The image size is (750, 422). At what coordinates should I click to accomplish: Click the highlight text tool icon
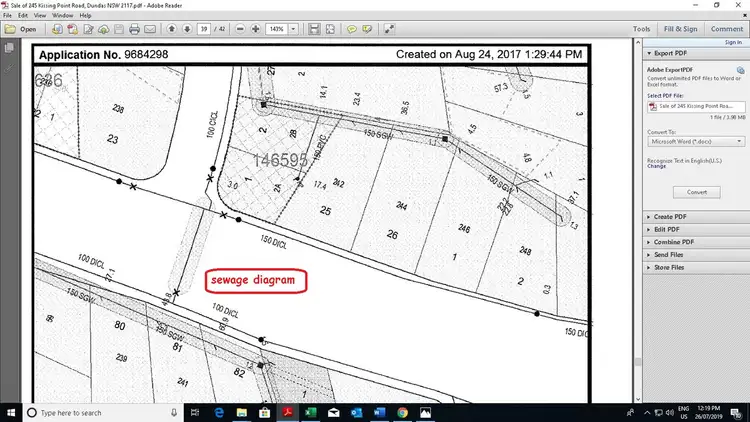368,30
